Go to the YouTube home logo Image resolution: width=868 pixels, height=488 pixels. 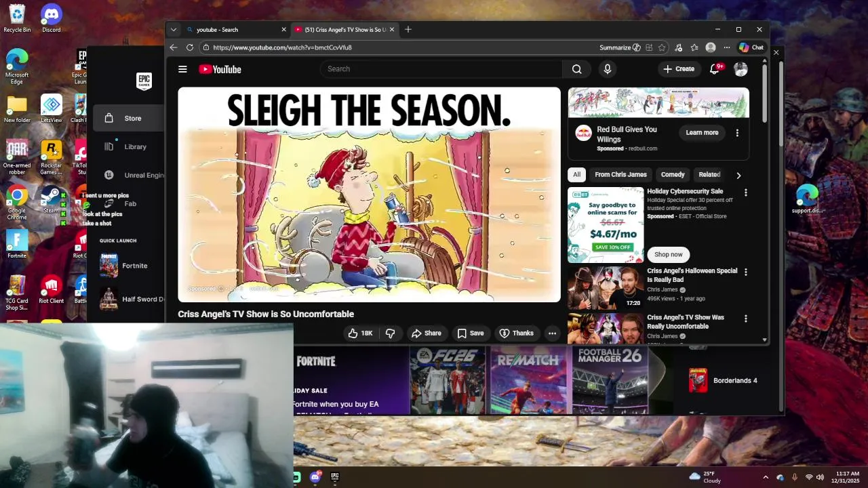pos(220,69)
